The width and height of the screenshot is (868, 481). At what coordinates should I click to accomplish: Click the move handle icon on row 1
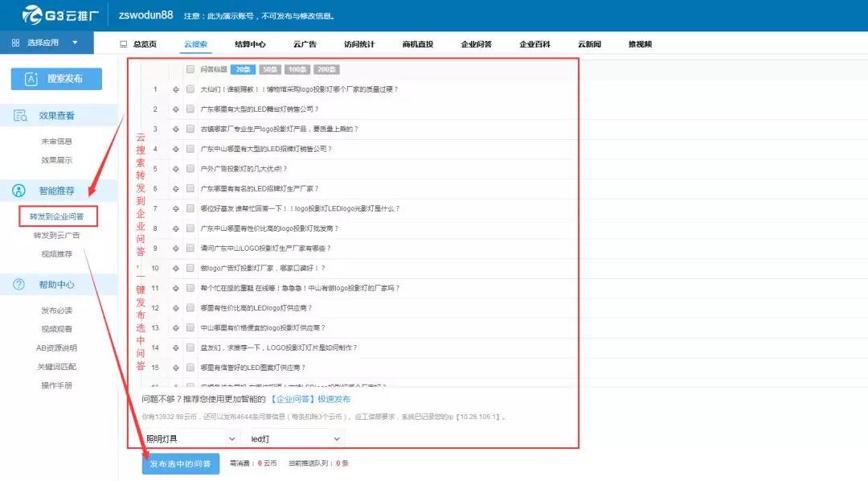pos(175,89)
